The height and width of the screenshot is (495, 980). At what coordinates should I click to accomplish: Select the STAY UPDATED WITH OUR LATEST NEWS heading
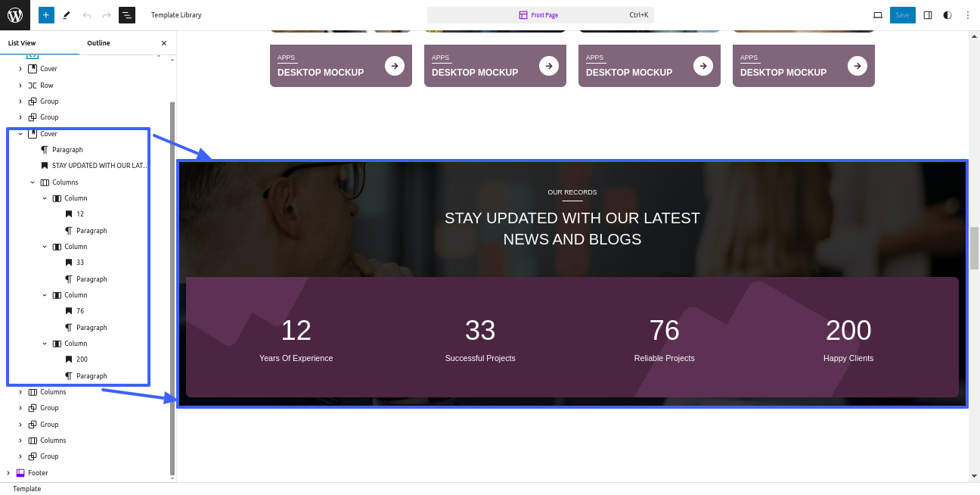(572, 229)
